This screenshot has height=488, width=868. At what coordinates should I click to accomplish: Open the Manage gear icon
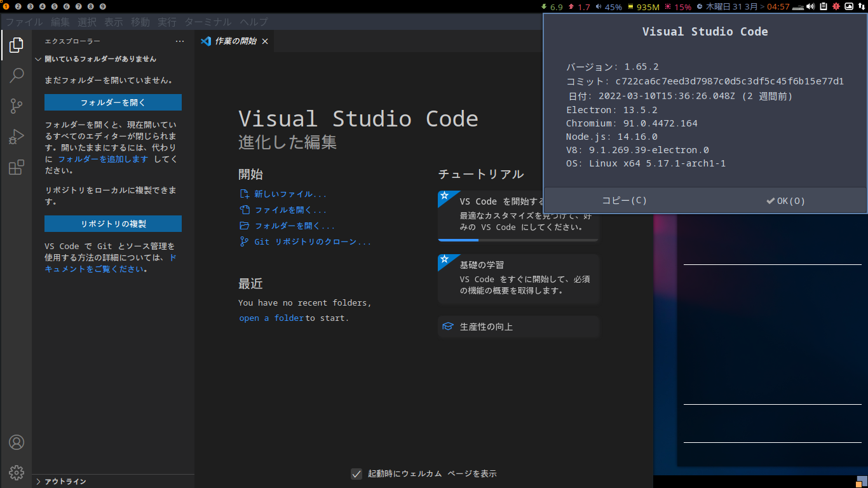coord(17,472)
